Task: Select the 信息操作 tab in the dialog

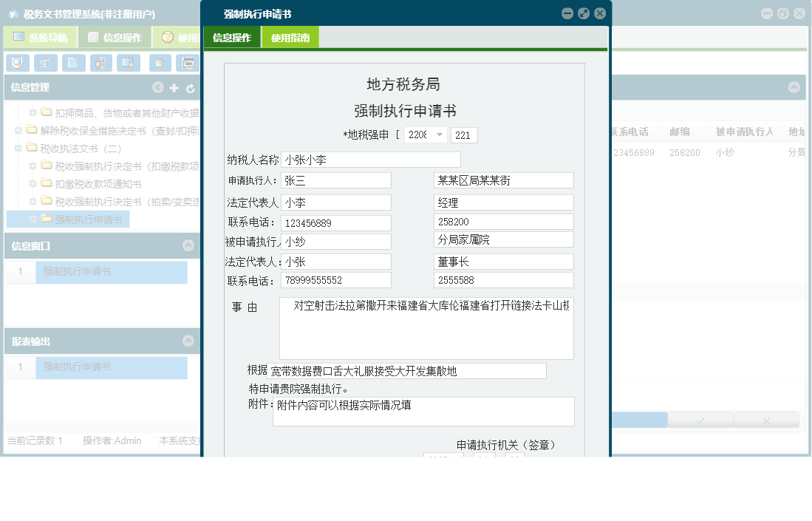Action: [231, 36]
